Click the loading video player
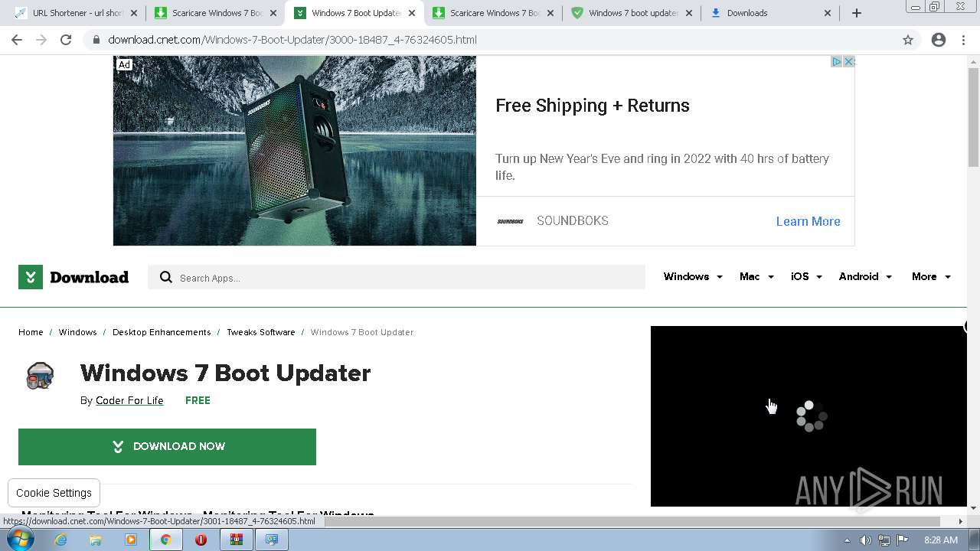The image size is (980, 551). click(x=808, y=416)
